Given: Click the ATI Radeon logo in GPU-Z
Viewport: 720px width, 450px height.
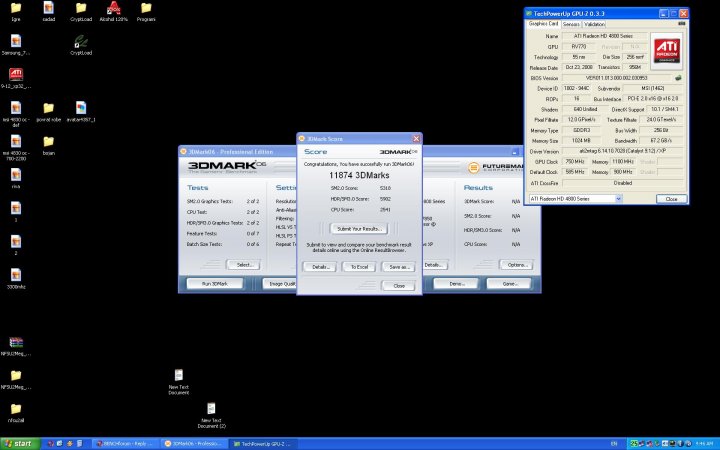Looking at the screenshot, I should coord(667,50).
